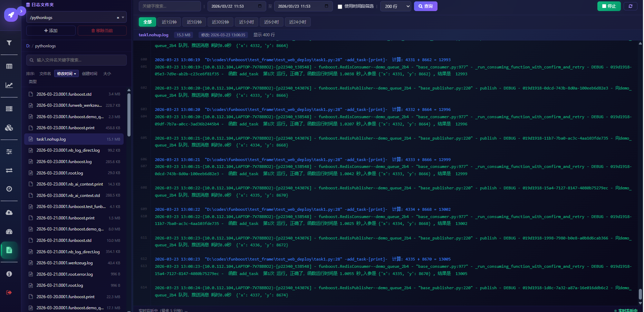Click the file list scrollbar thumb
The height and width of the screenshot is (312, 644).
pyautogui.click(x=129, y=115)
